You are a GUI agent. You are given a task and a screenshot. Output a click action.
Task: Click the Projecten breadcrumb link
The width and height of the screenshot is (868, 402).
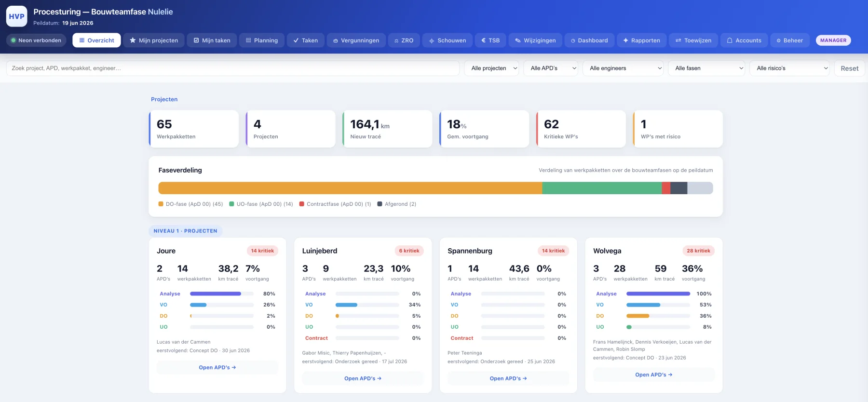(164, 99)
